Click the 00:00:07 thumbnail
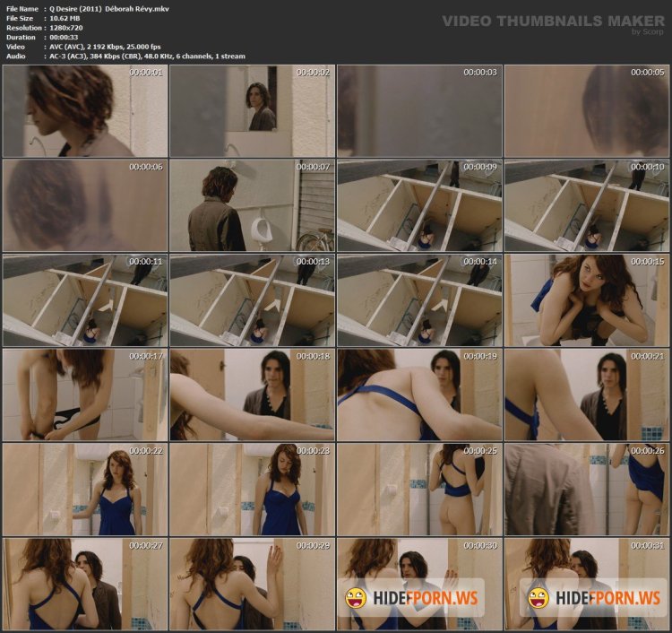This screenshot has height=633, width=672. point(252,206)
